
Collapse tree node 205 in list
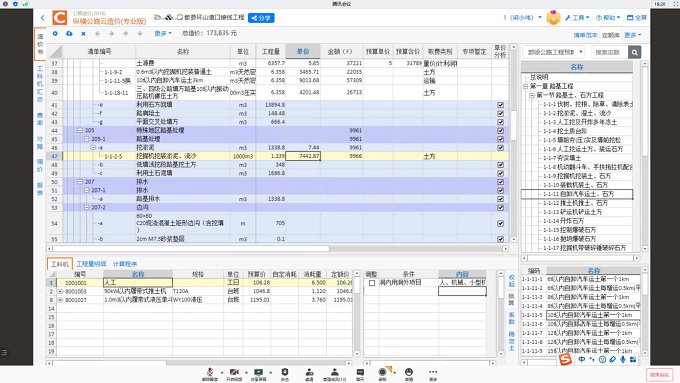coord(80,130)
